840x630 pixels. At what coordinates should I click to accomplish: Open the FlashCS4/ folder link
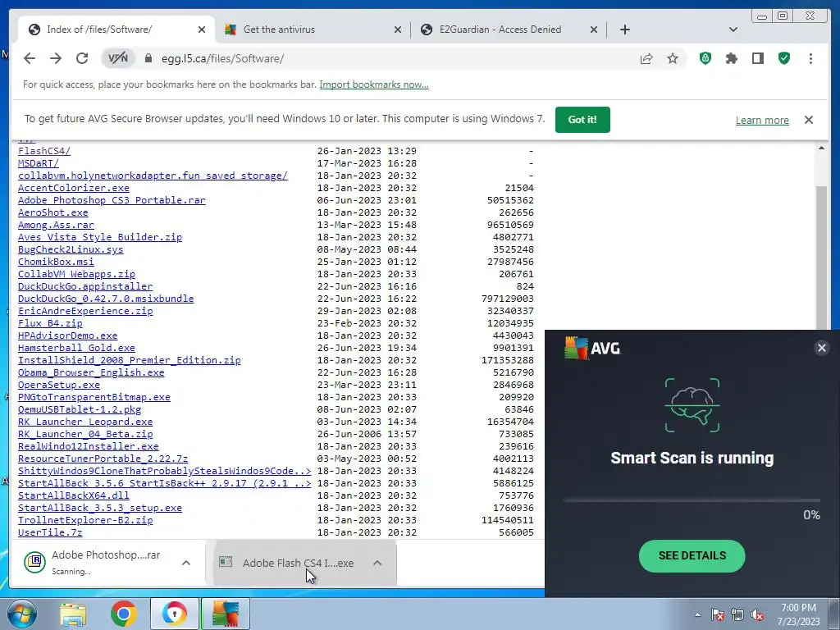pyautogui.click(x=44, y=151)
